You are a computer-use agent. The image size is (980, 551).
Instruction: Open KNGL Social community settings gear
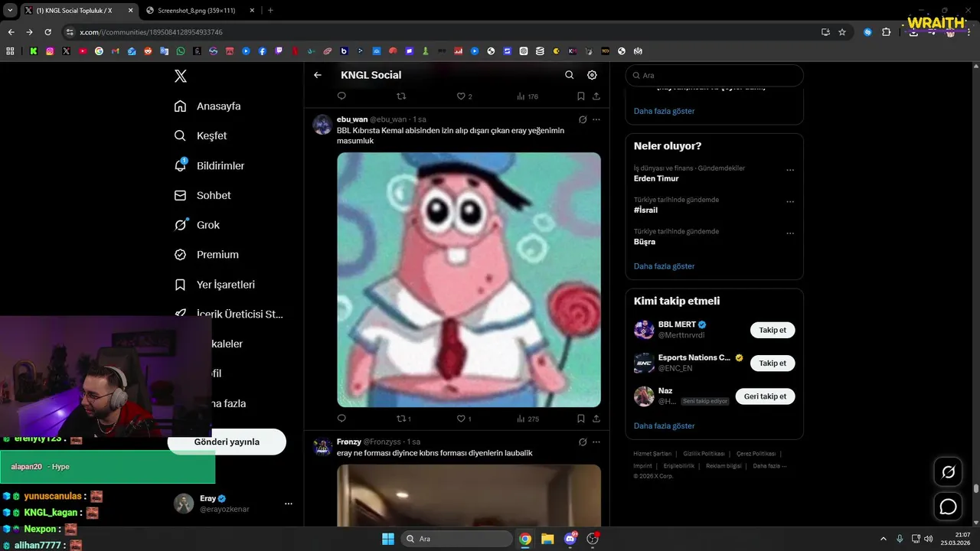(592, 75)
